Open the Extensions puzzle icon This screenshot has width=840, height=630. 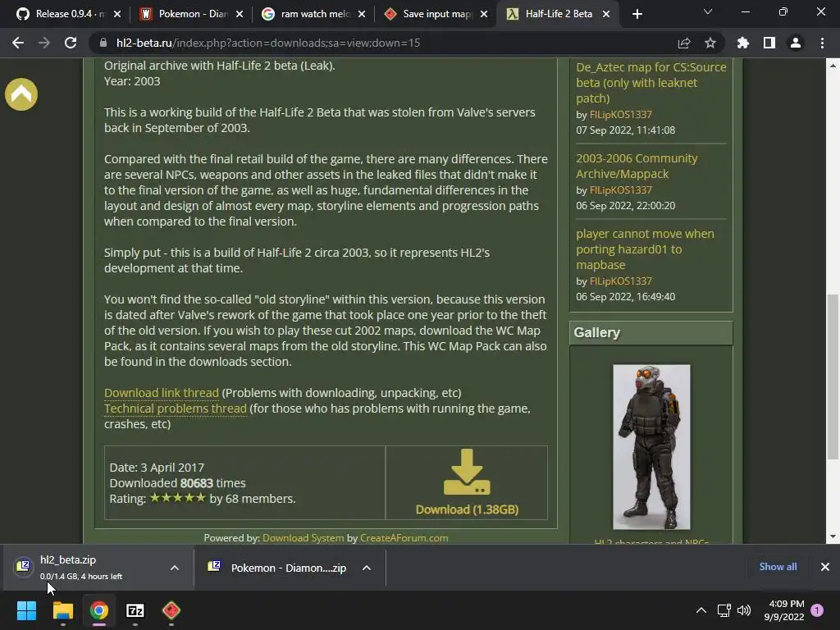[743, 43]
